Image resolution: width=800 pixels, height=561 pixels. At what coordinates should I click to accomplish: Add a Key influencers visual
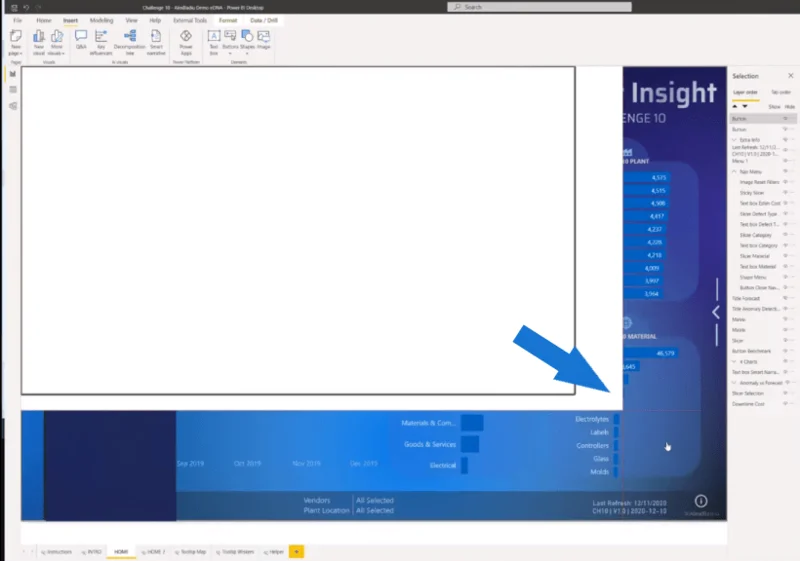[x=101, y=42]
